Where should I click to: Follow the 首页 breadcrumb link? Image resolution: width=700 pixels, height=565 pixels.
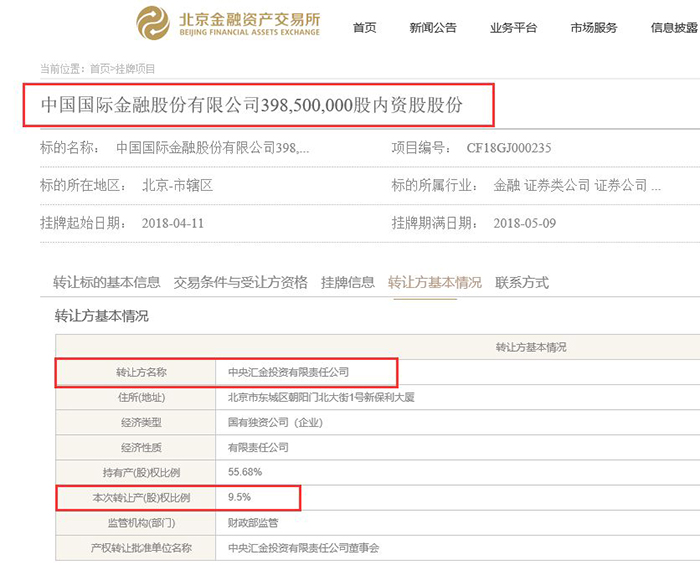click(x=100, y=69)
